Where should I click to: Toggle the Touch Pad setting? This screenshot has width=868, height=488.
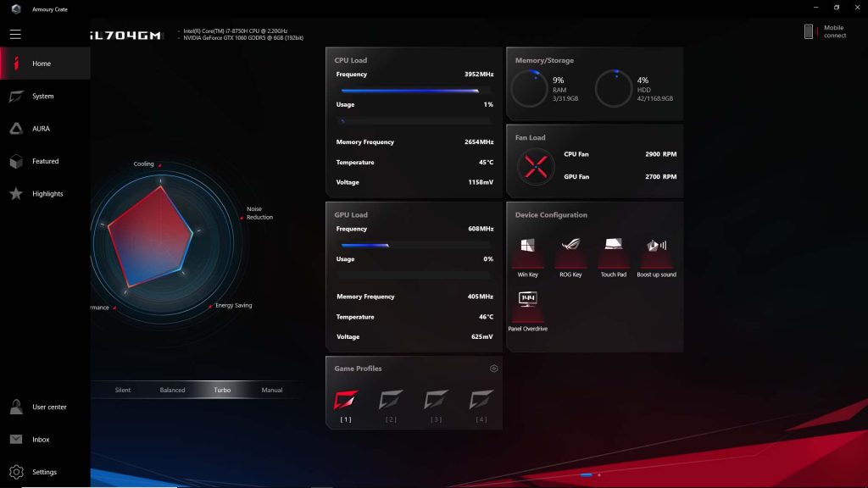point(614,257)
